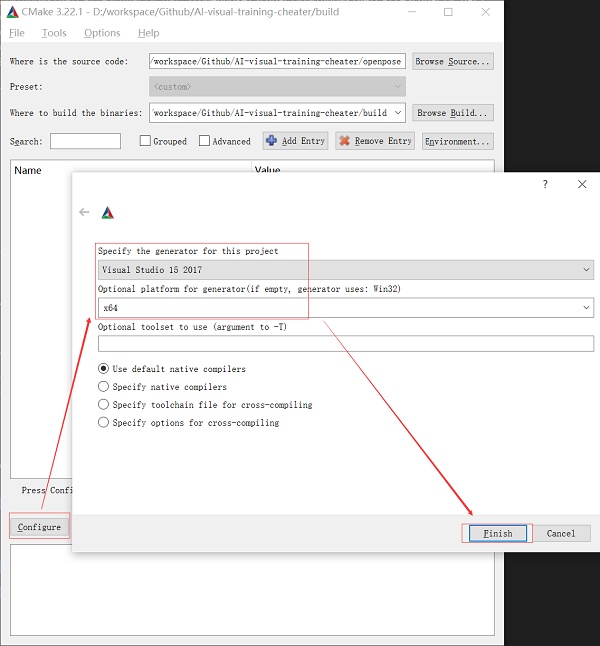This screenshot has height=646, width=600.
Task: Click the Search input field
Action: (x=85, y=141)
